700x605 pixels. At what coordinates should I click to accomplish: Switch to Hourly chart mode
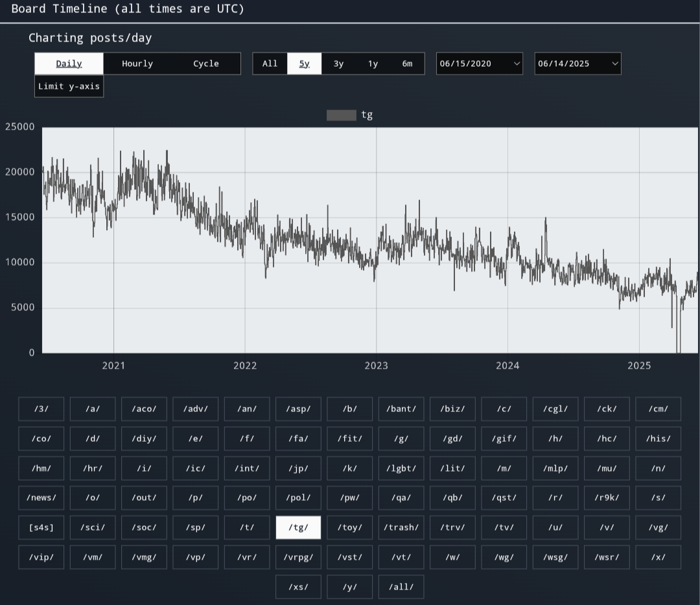(137, 63)
